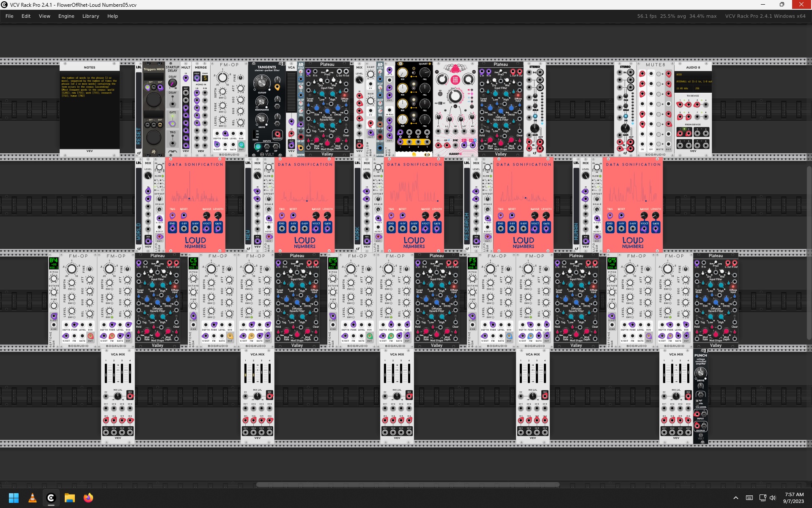Open File Explorer from the taskbar
The height and width of the screenshot is (508, 812).
pyautogui.click(x=70, y=498)
